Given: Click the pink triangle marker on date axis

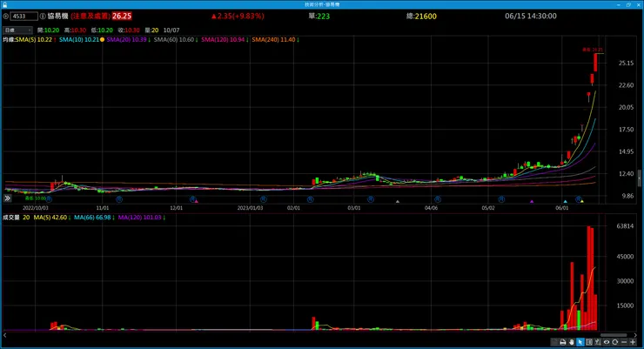Looking at the screenshot, I should pyautogui.click(x=197, y=201).
